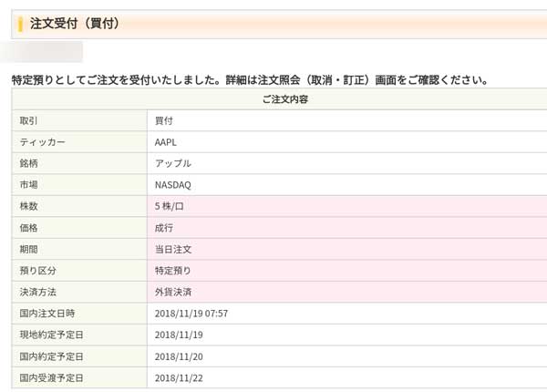Click the 2018/11/22 delivery date value
Image resolution: width=547 pixels, height=392 pixels.
(x=178, y=377)
